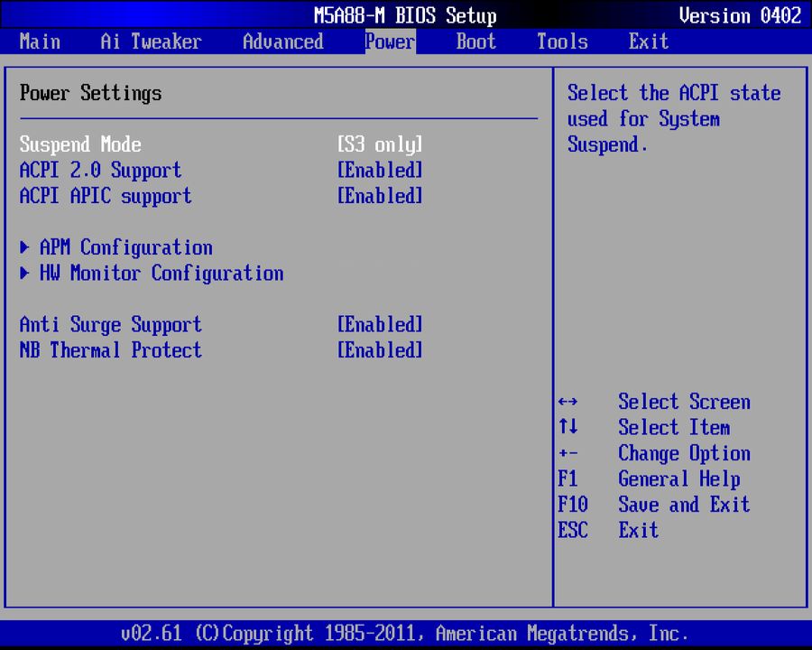Toggle Anti Surge Support [Enabled] value
This screenshot has height=650, width=812.
380,324
